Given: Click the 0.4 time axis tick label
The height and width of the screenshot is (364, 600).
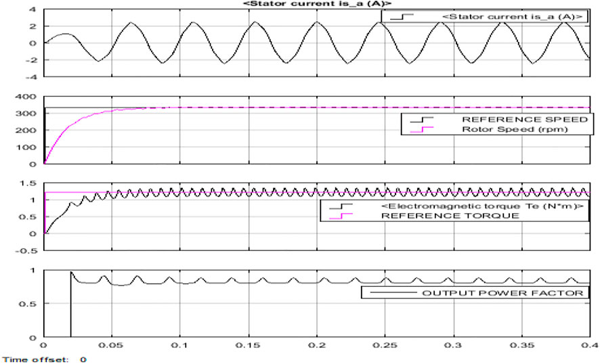Looking at the screenshot, I should [x=591, y=345].
